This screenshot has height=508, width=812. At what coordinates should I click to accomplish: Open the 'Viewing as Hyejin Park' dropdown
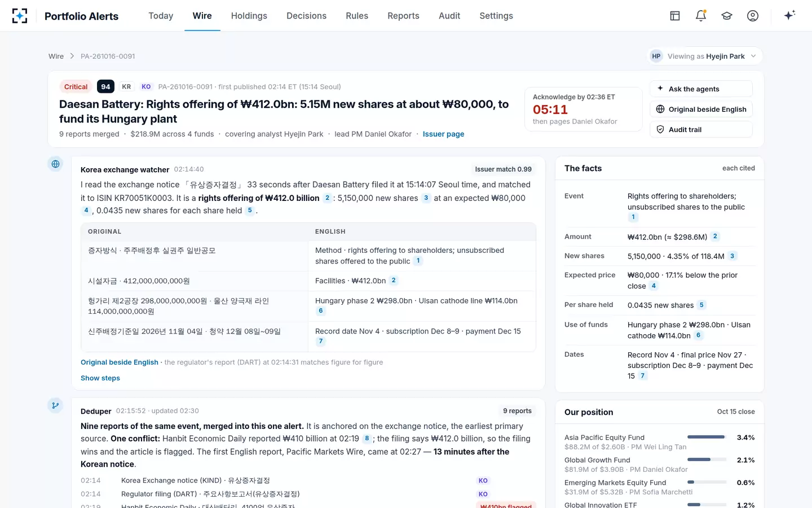[x=704, y=56]
